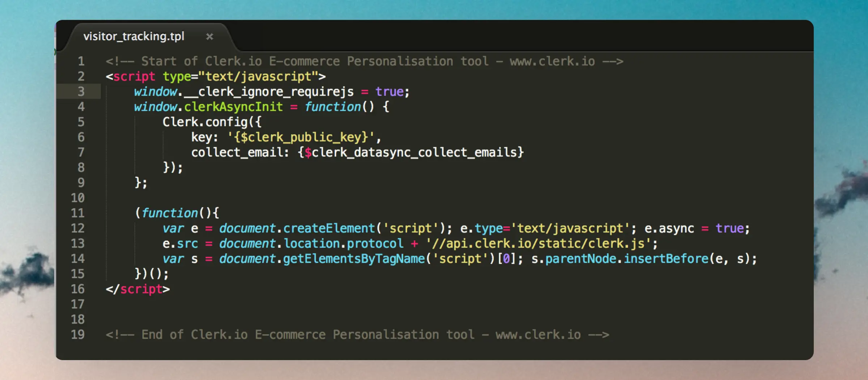Click the e.async assignment on line 12
This screenshot has height=380, width=868.
tap(669, 229)
